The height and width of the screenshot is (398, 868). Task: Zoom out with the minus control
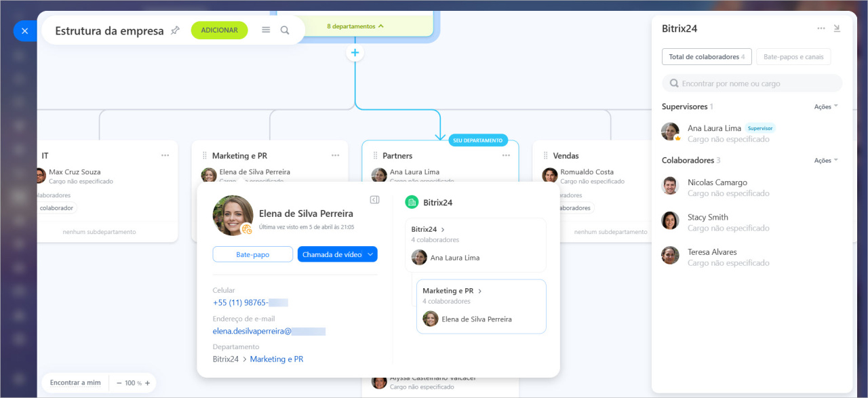119,383
